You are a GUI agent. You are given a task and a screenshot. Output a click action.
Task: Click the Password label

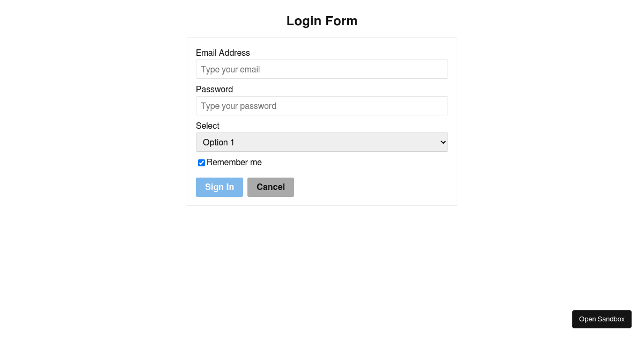click(x=214, y=89)
